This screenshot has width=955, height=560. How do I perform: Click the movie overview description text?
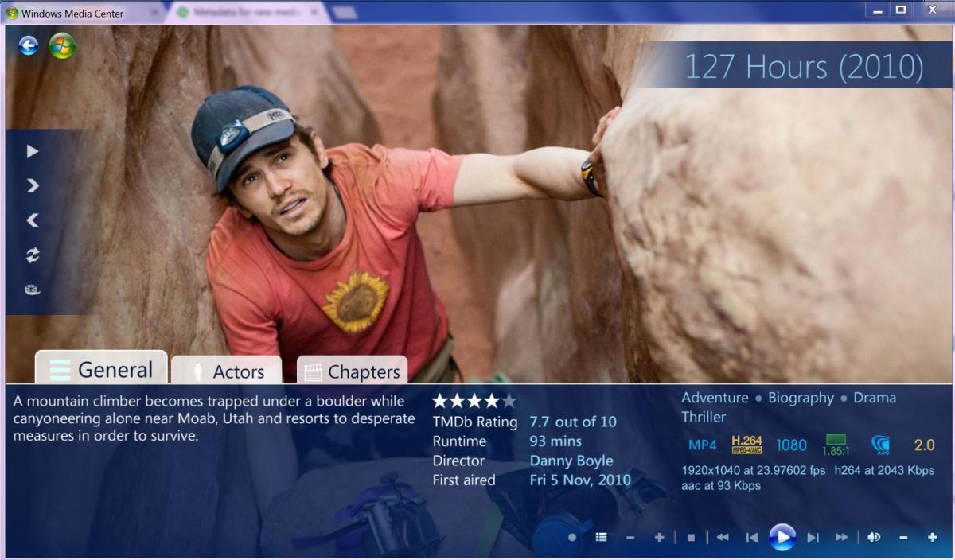pyautogui.click(x=214, y=418)
